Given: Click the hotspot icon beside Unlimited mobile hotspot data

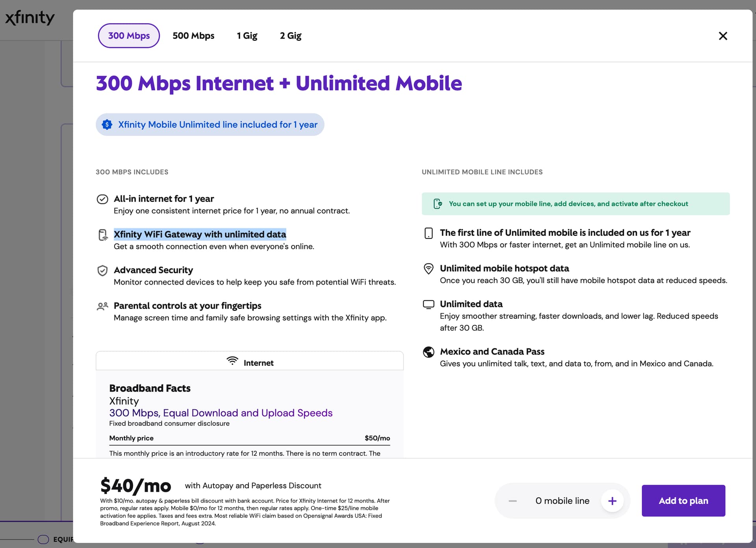Looking at the screenshot, I should [428, 268].
